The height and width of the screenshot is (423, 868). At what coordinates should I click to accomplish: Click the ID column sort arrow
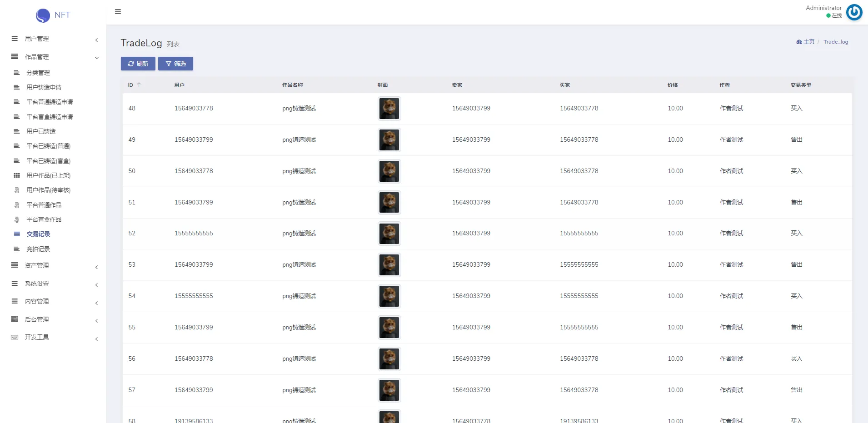(139, 85)
